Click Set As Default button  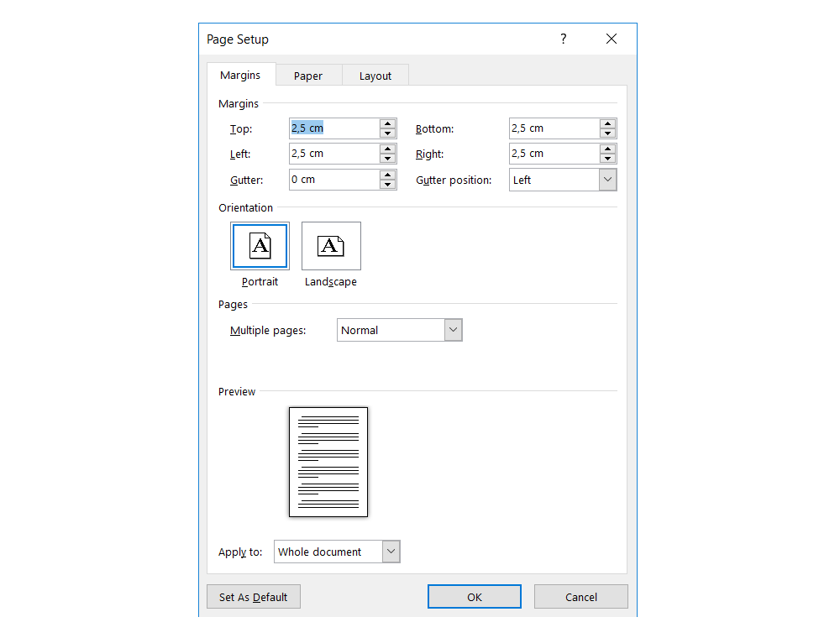coord(253,597)
